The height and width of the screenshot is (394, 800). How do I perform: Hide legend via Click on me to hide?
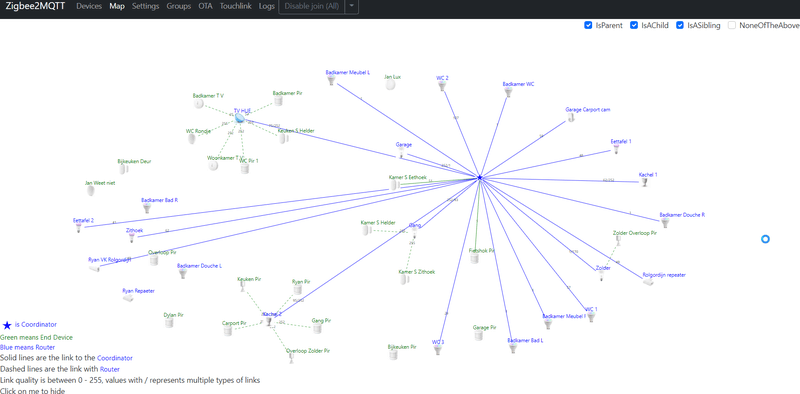[33, 390]
